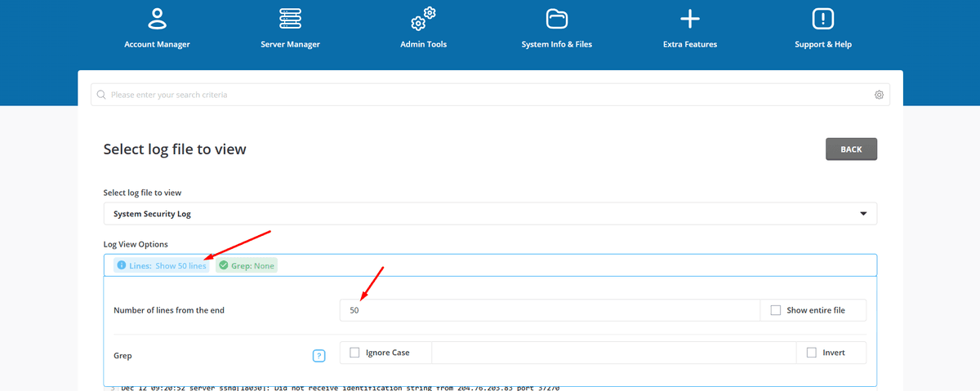Click the log file dropdown arrow
The height and width of the screenshot is (391, 980).
pos(863,214)
